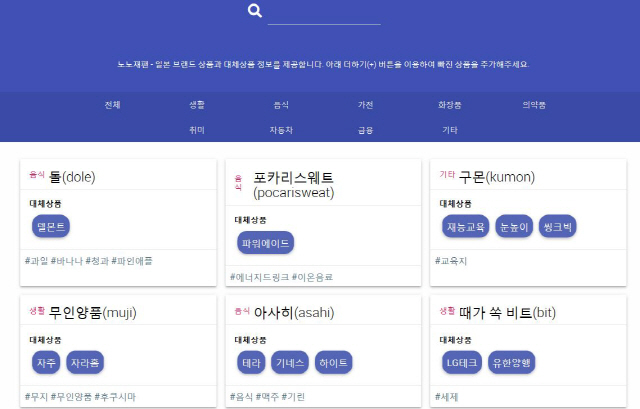Click the #과일 hashtag
The image size is (640, 409).
click(x=37, y=261)
